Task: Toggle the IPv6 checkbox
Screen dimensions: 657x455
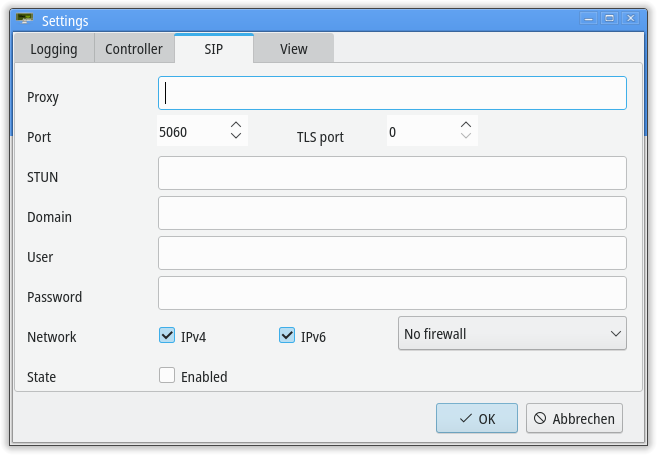Action: 287,335
